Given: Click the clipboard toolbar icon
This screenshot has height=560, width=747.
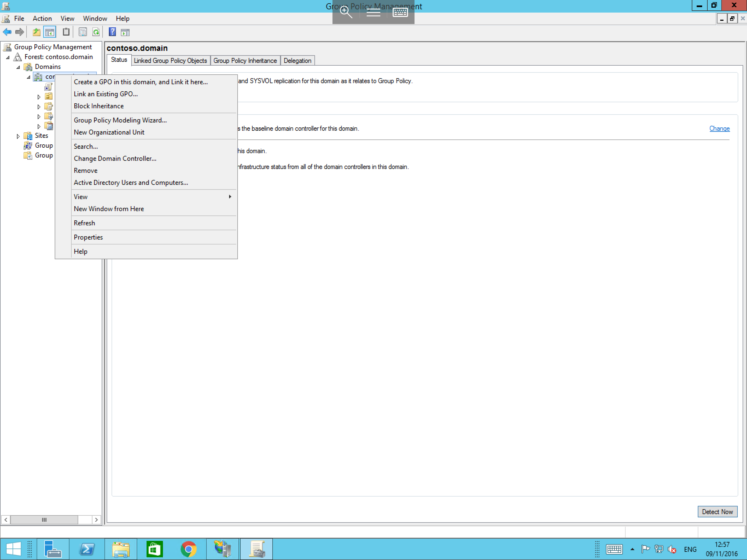Looking at the screenshot, I should (66, 32).
